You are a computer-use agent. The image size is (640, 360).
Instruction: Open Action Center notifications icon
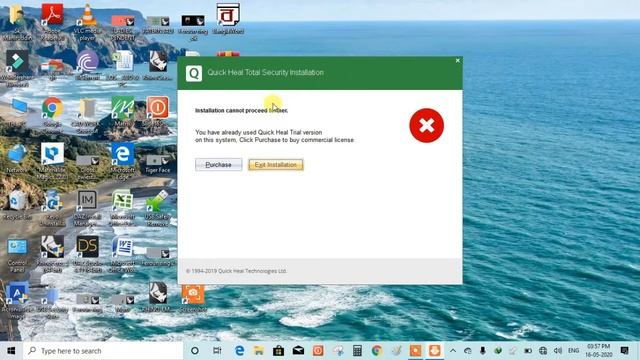coord(624,351)
